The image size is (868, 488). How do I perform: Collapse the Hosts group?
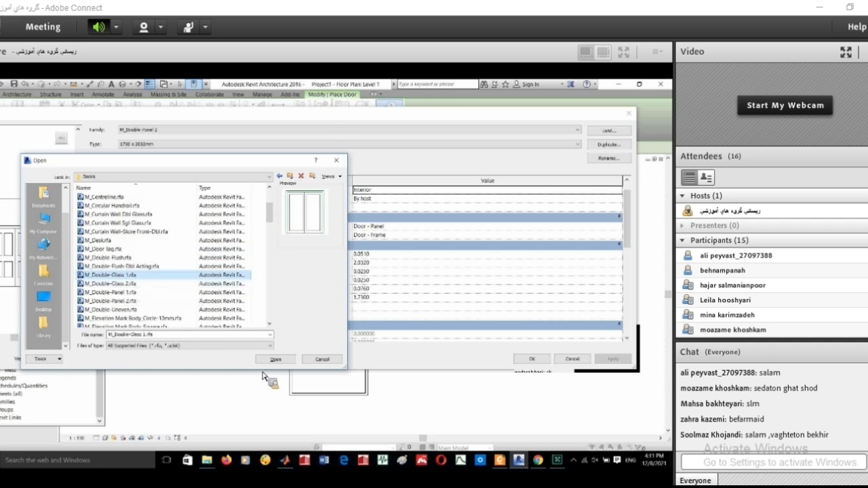(683, 196)
